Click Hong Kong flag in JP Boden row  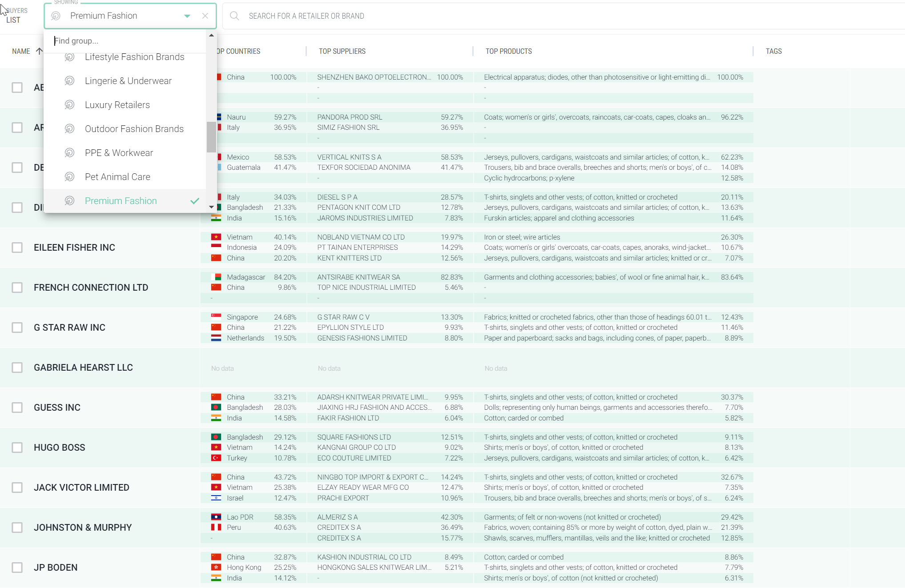[216, 568]
